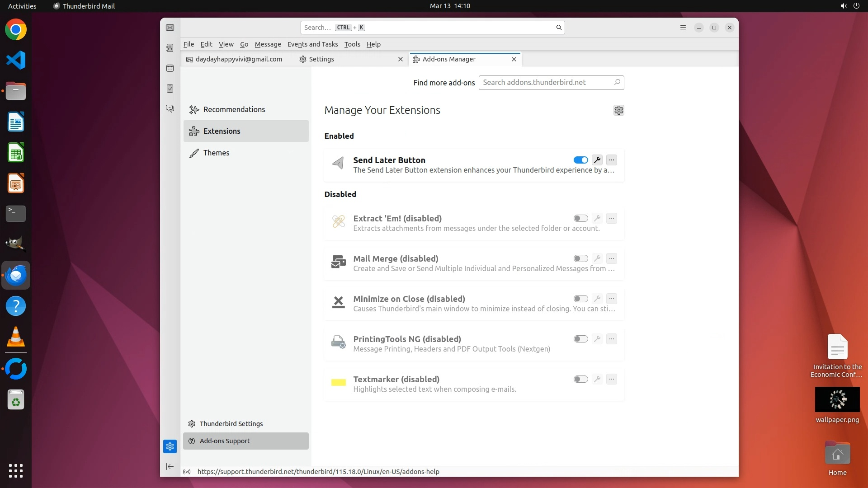Open the Thunderbird hamburger app menu
This screenshot has width=868, height=488.
click(x=683, y=28)
